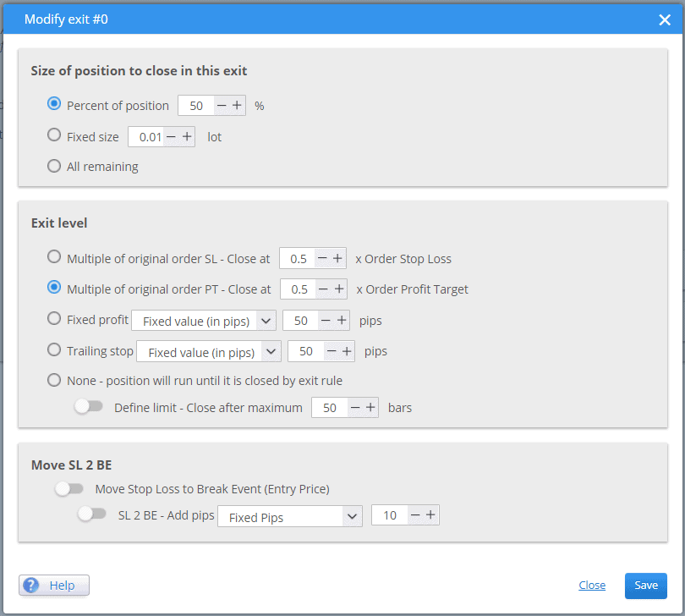Select the All remaining radio option
The width and height of the screenshot is (685, 616).
54,166
